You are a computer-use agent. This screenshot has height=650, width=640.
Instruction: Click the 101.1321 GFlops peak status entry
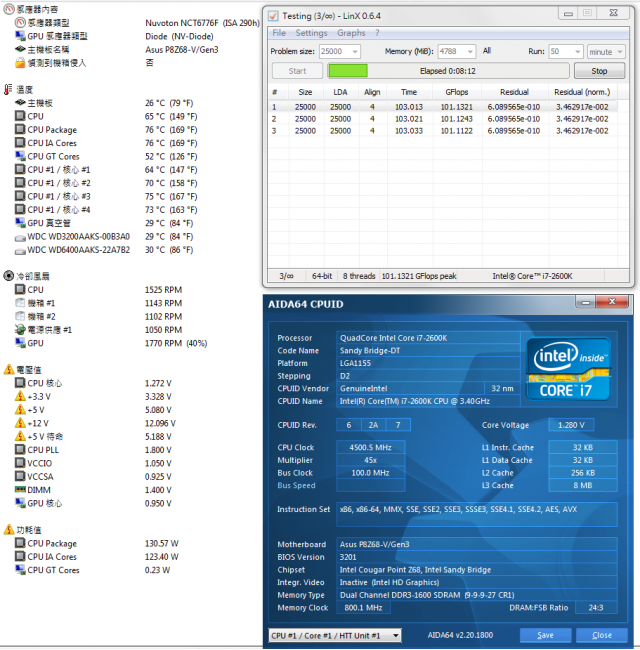click(419, 276)
